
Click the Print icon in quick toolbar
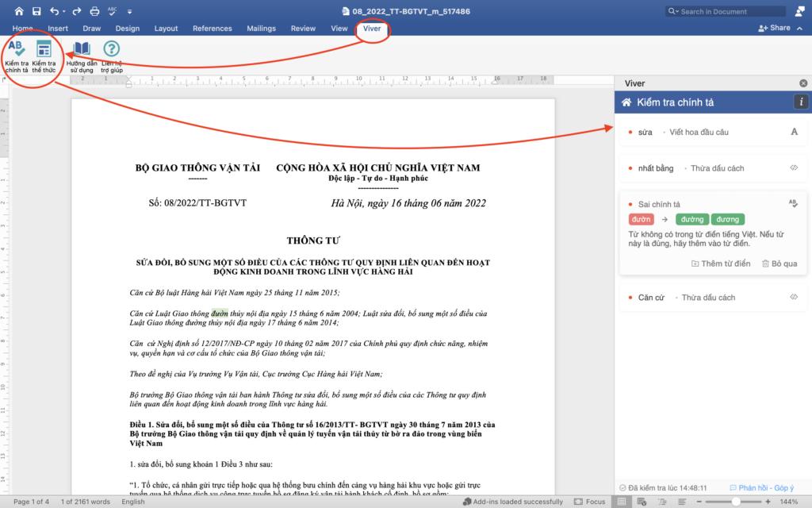(x=94, y=11)
